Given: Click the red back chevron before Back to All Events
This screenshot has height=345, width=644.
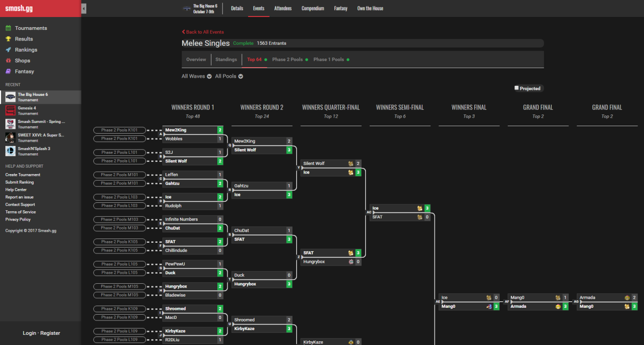Looking at the screenshot, I should [x=183, y=32].
